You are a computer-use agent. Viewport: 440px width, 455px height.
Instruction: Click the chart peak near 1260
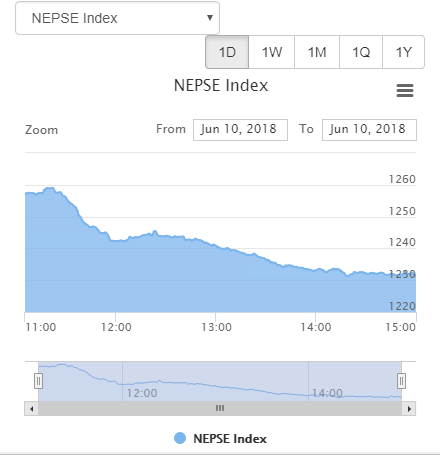coord(50,189)
